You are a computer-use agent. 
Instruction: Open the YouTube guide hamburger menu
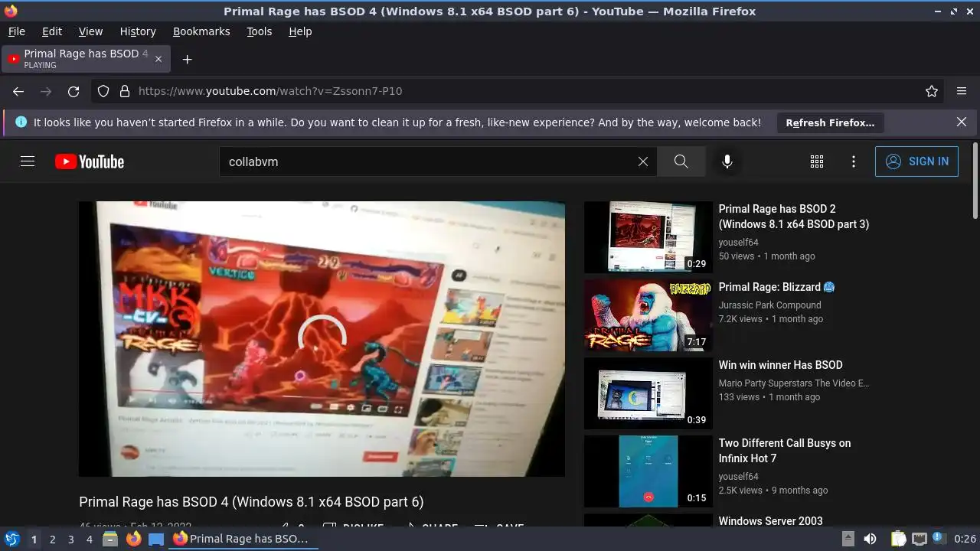[x=28, y=161]
